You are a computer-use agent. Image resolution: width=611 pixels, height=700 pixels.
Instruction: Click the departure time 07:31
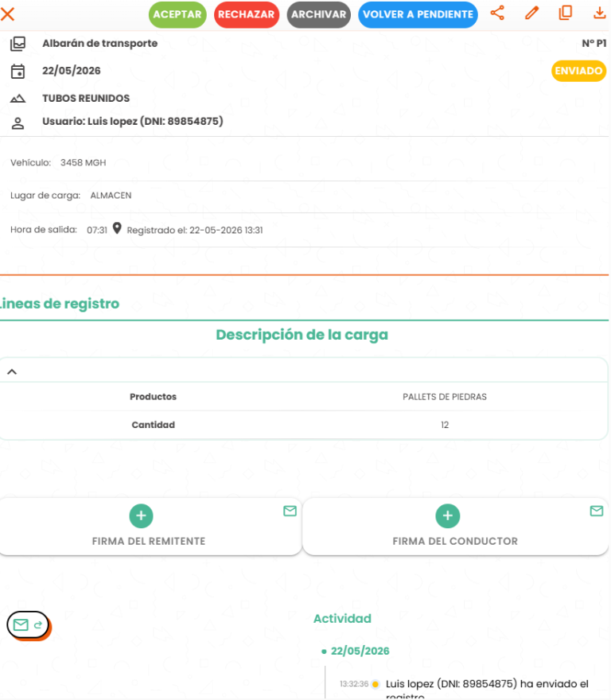(x=97, y=230)
